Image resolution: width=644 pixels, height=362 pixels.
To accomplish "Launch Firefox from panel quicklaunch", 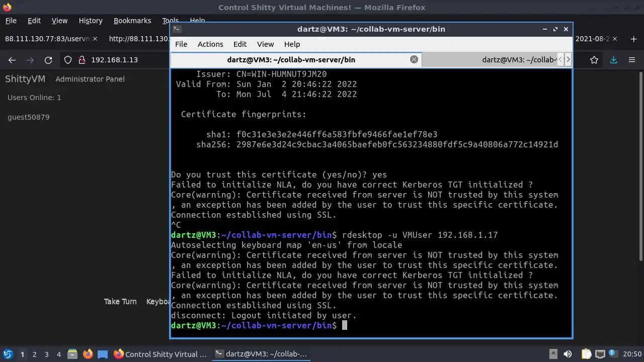I will coord(88,354).
